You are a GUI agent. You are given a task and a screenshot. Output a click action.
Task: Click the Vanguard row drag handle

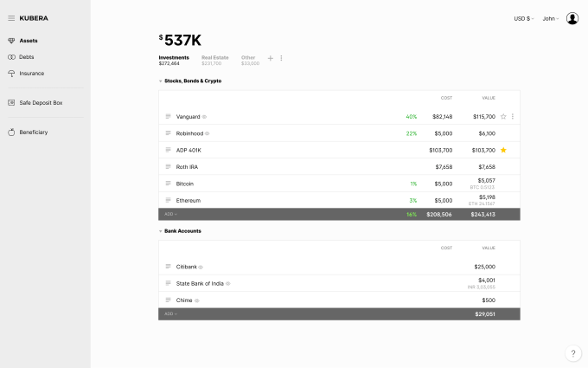168,116
